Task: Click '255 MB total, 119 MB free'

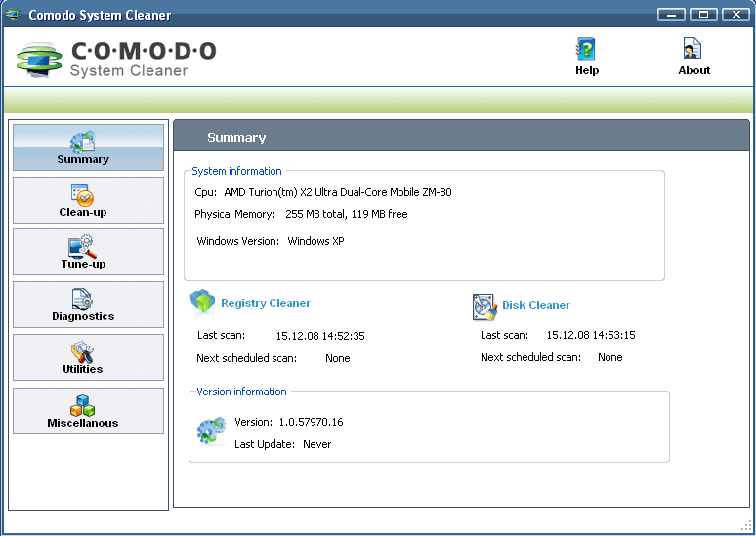Action: 346,214
